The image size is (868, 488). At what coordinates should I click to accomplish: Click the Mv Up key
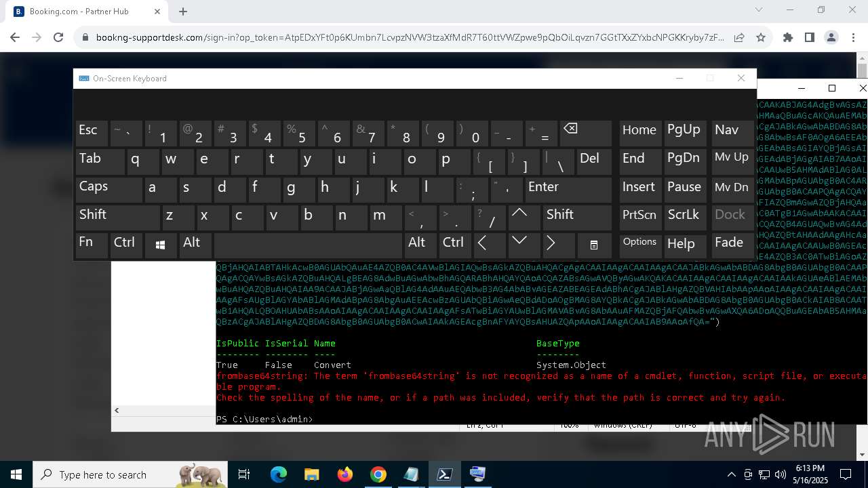(732, 162)
